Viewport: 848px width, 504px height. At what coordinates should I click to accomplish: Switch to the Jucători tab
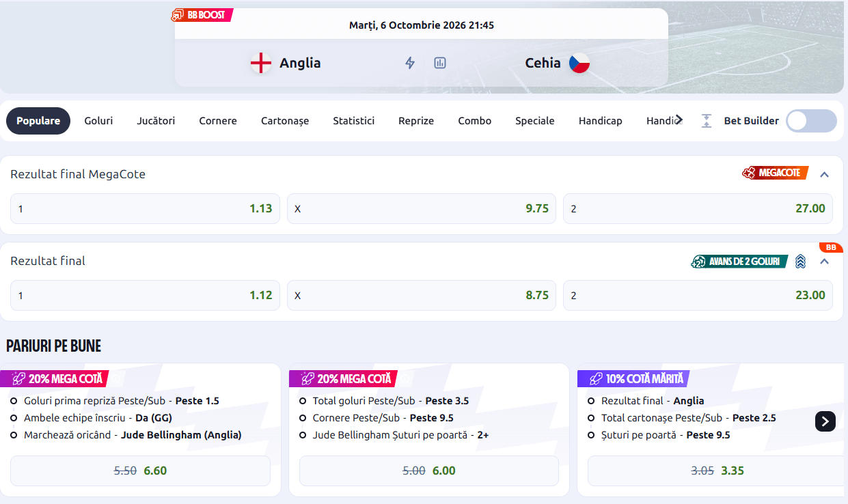[x=156, y=121]
